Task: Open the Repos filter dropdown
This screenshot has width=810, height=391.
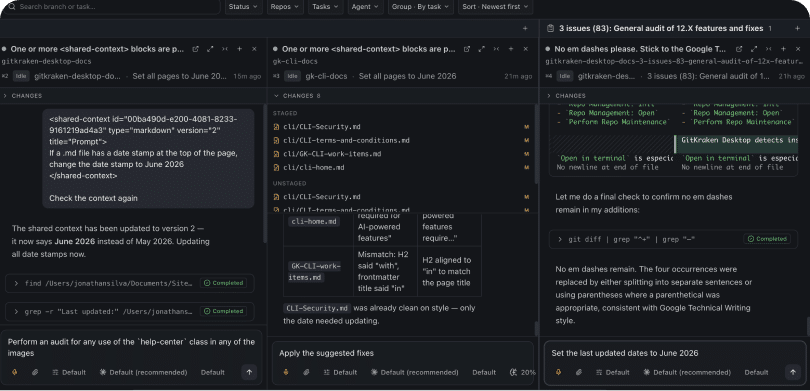Action: [x=286, y=7]
